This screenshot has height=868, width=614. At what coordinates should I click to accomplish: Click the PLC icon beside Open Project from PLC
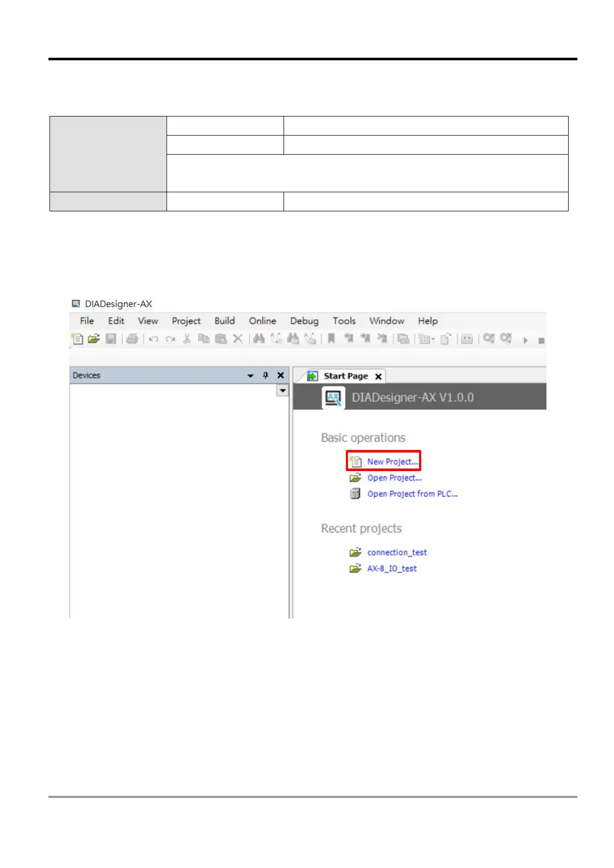(355, 494)
